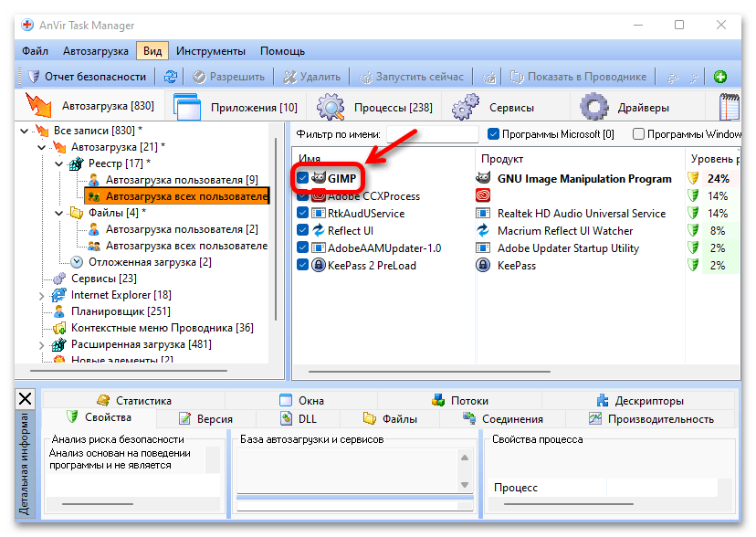The width and height of the screenshot is (756, 537).
Task: Click the Запустить сейчас button
Action: [x=411, y=77]
